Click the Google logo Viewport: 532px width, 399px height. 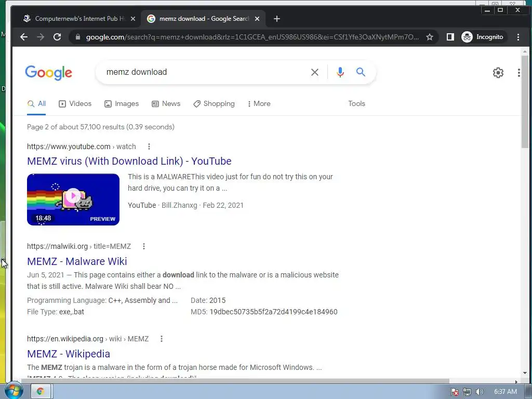pos(48,72)
